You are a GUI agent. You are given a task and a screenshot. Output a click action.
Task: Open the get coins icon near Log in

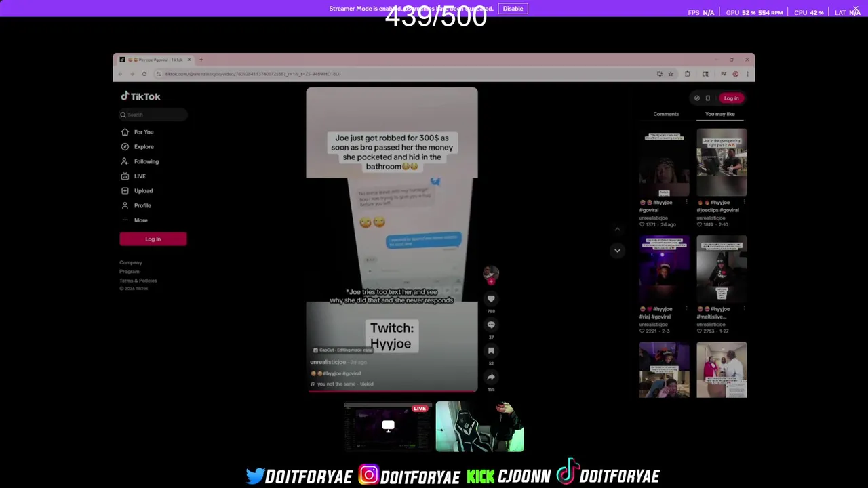click(696, 98)
